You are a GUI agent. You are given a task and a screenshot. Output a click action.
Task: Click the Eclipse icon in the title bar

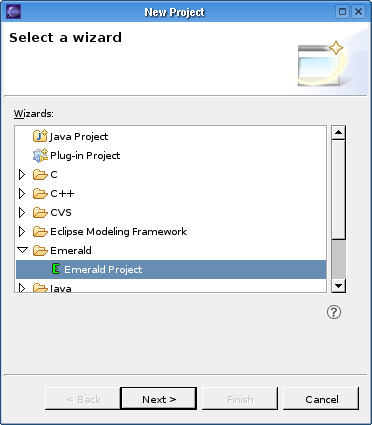point(13,12)
